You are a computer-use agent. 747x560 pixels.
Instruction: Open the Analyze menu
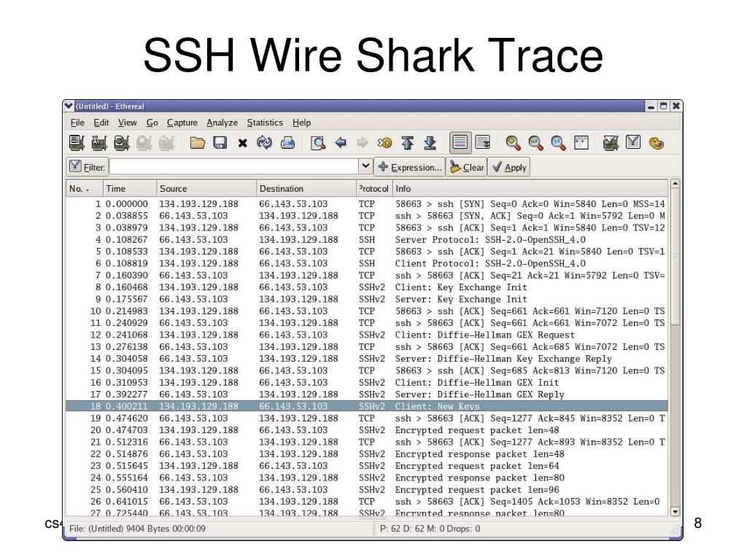(222, 122)
